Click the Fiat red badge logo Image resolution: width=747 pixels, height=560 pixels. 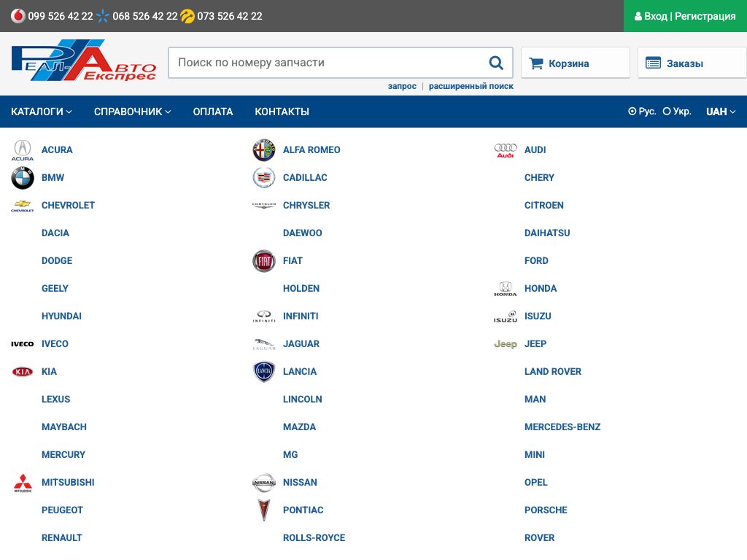click(x=264, y=261)
